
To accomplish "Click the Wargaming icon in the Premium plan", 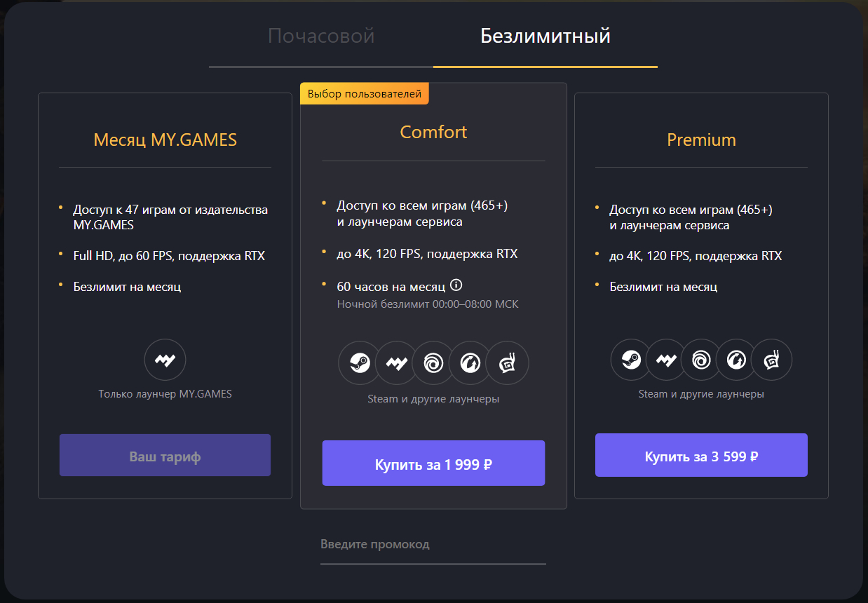I will pyautogui.click(x=736, y=360).
